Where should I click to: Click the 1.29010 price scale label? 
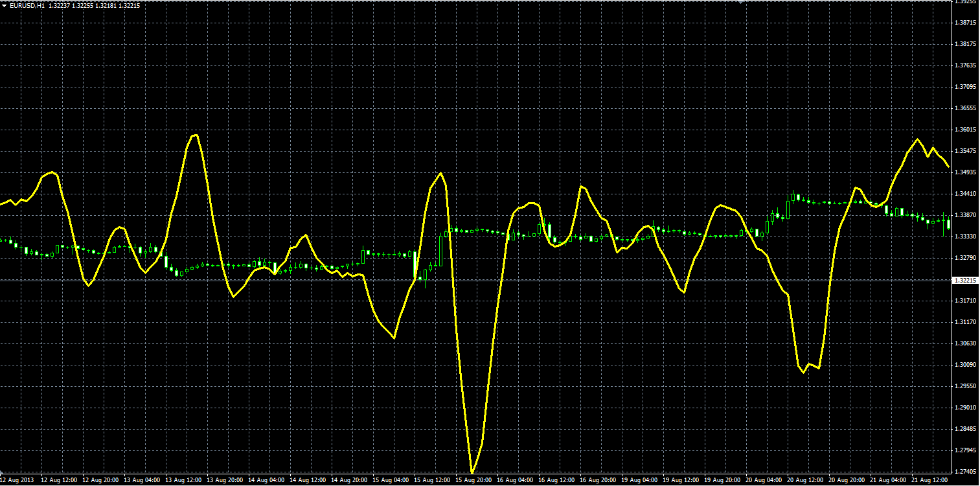965,408
